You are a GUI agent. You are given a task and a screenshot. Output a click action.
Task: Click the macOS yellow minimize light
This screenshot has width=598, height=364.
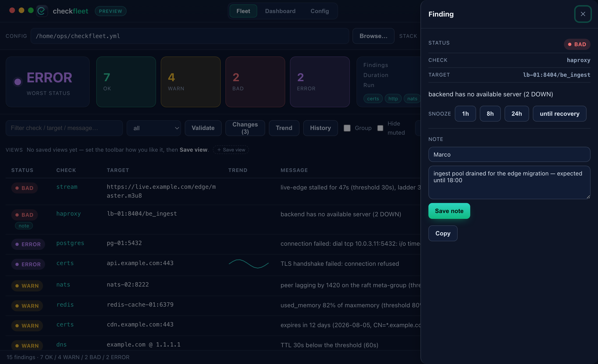21,10
